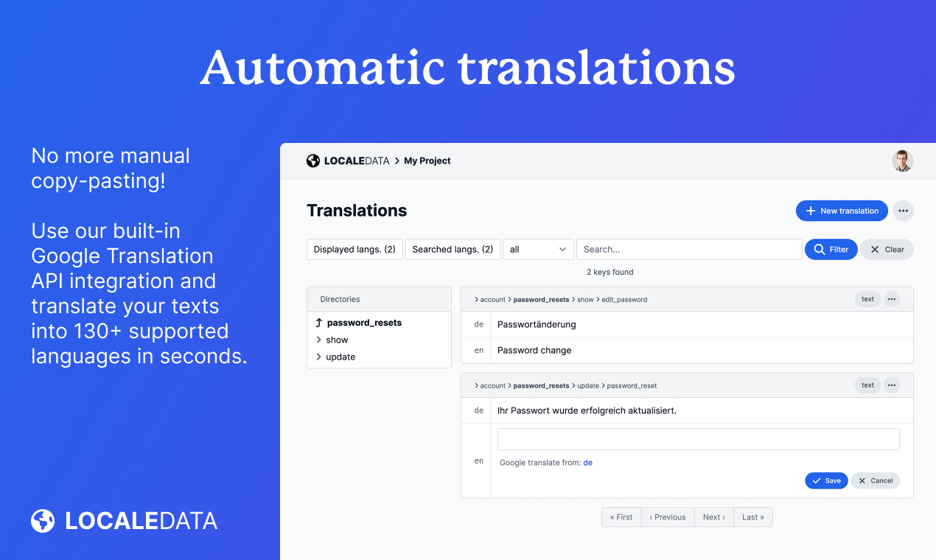Focus the empty English translation field
The height and width of the screenshot is (560, 936).
click(699, 439)
